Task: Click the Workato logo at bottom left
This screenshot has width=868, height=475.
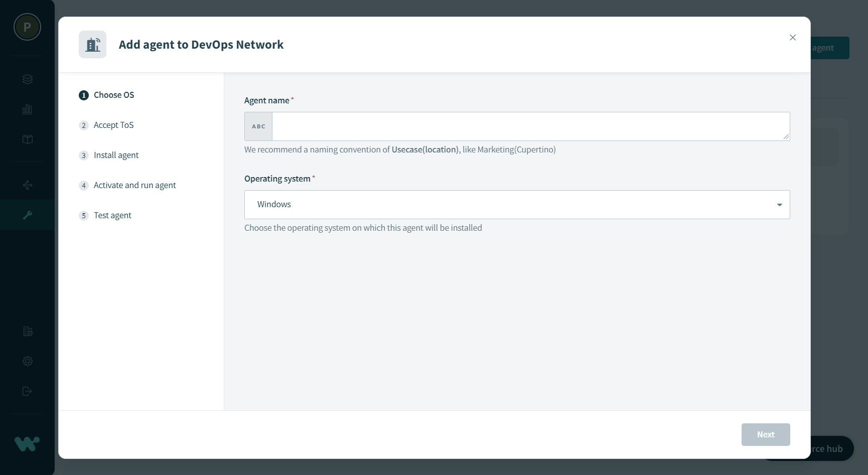Action: click(x=27, y=443)
